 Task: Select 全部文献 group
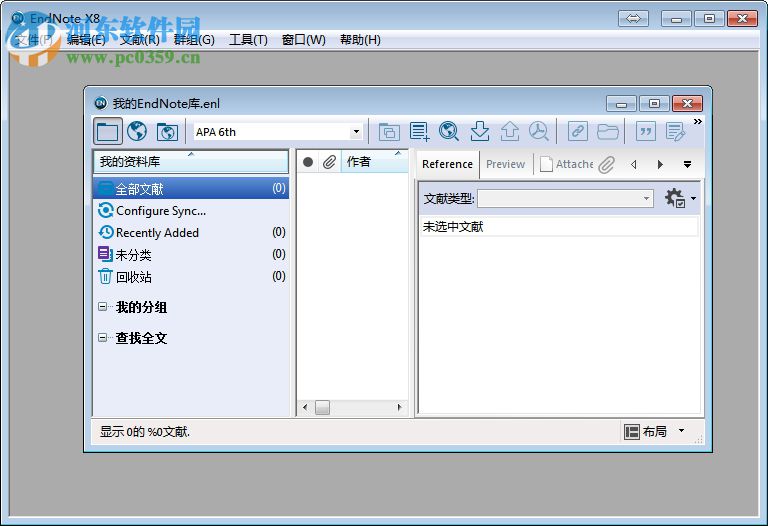pos(191,189)
